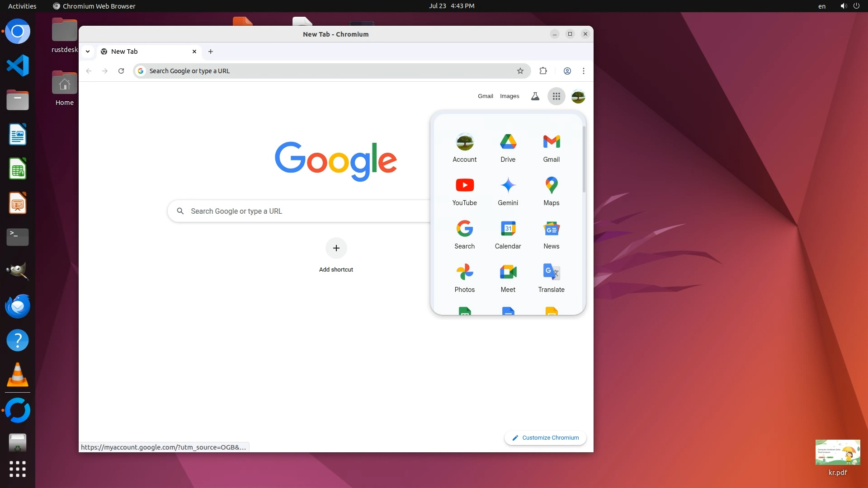Open Google Photos app icon
The width and height of the screenshot is (868, 488).
coord(464,277)
